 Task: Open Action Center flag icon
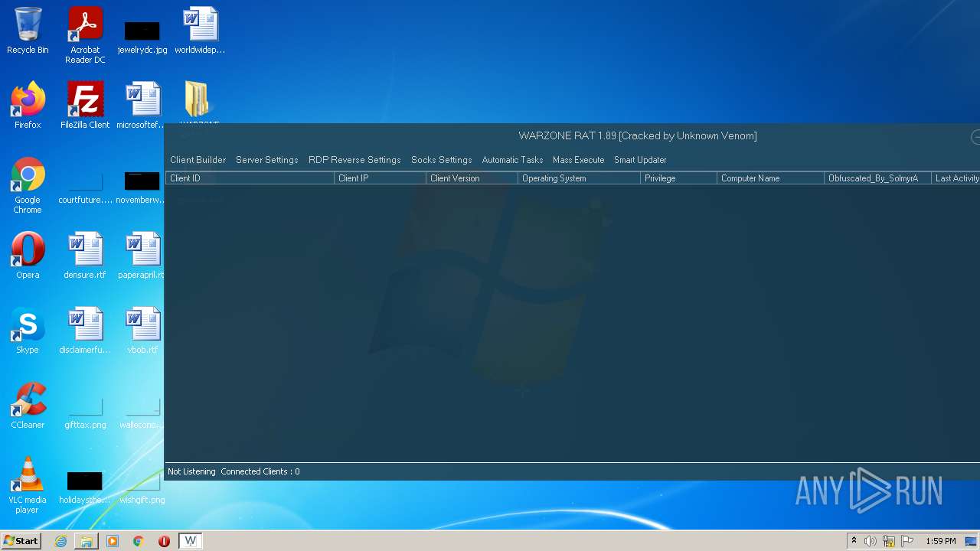[x=907, y=541]
